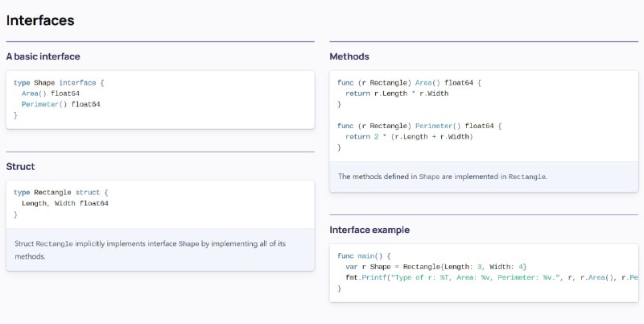Open the Methods section heading
Image resolution: width=644 pixels, height=324 pixels.
click(349, 56)
